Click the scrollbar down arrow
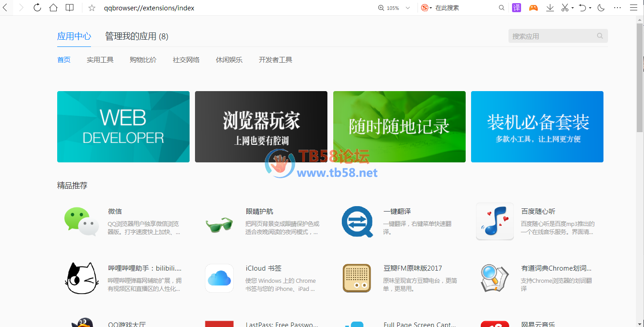The height and width of the screenshot is (327, 644). click(x=640, y=323)
